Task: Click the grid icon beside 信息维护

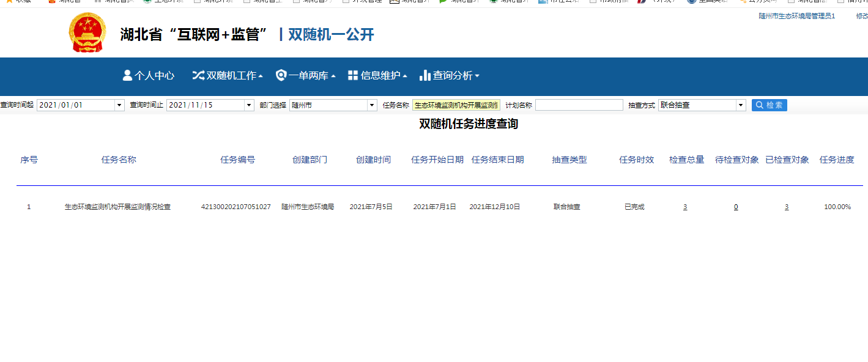Action: click(x=353, y=75)
